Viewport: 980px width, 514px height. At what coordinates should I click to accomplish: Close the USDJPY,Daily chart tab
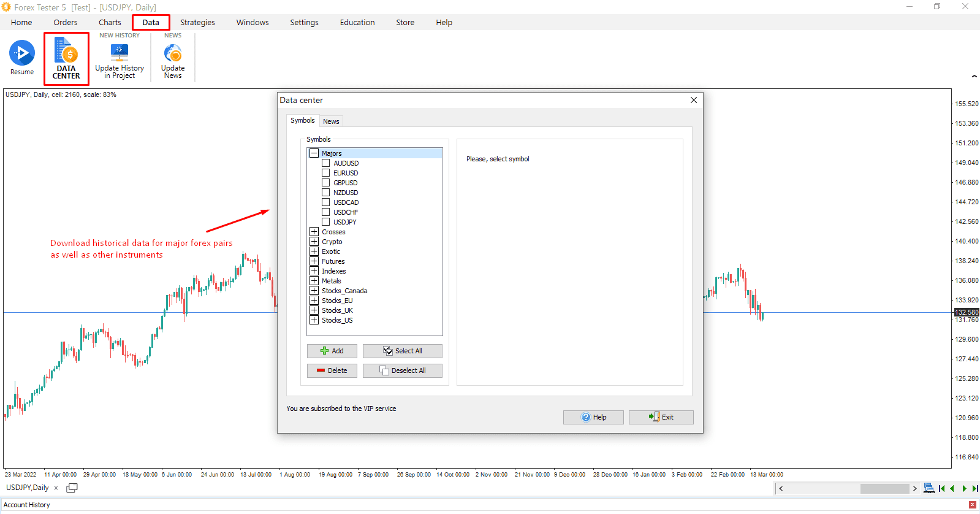coord(56,488)
